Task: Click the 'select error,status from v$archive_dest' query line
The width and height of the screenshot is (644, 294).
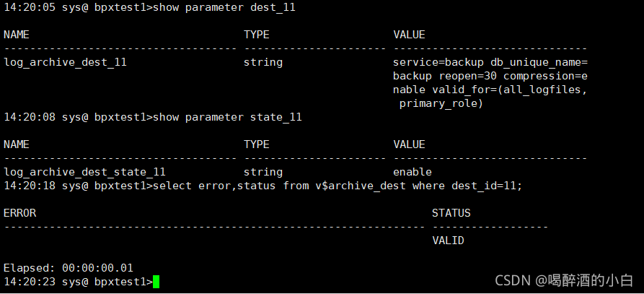Action: (338, 186)
